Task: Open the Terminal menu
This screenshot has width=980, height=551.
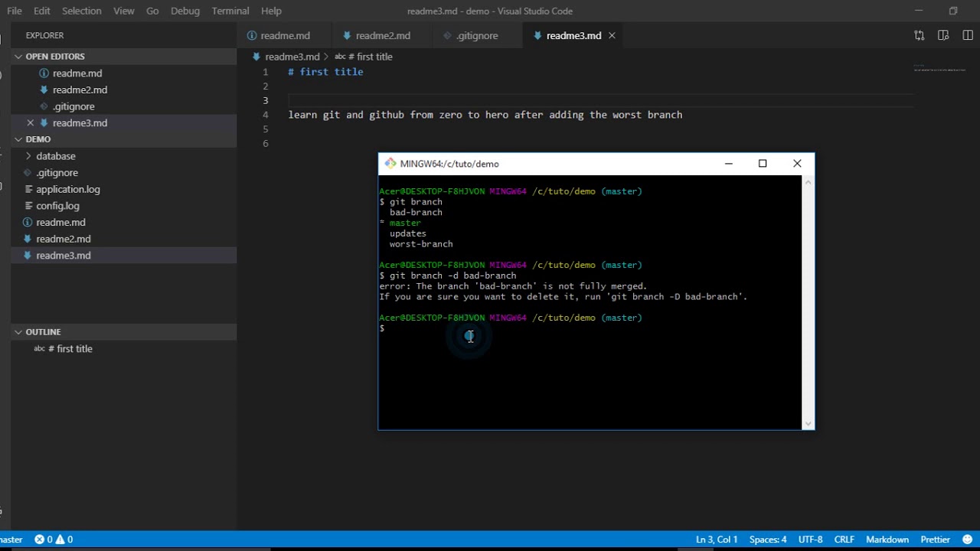Action: [x=230, y=11]
